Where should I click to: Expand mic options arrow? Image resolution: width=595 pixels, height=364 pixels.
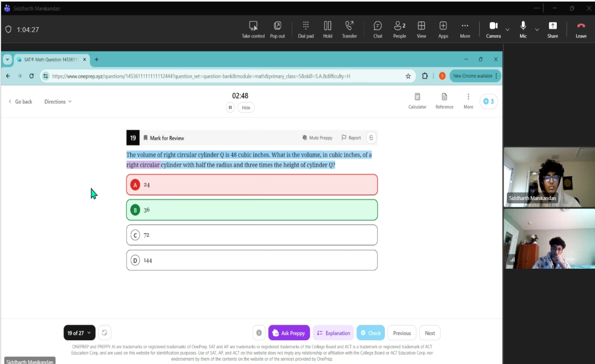pyautogui.click(x=537, y=29)
